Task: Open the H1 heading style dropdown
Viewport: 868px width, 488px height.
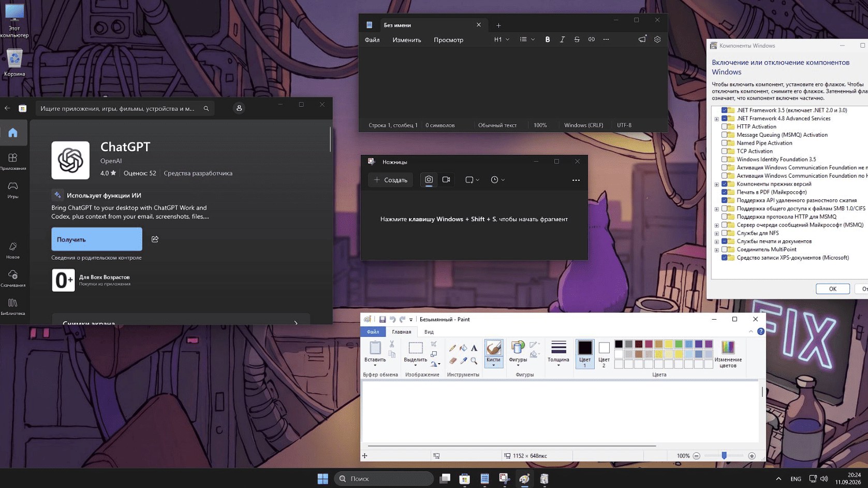Action: [x=502, y=39]
